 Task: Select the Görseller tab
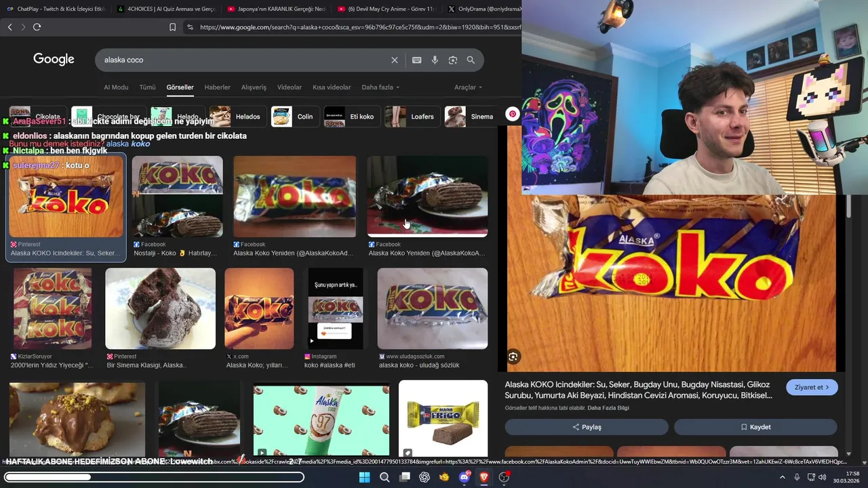(x=180, y=87)
